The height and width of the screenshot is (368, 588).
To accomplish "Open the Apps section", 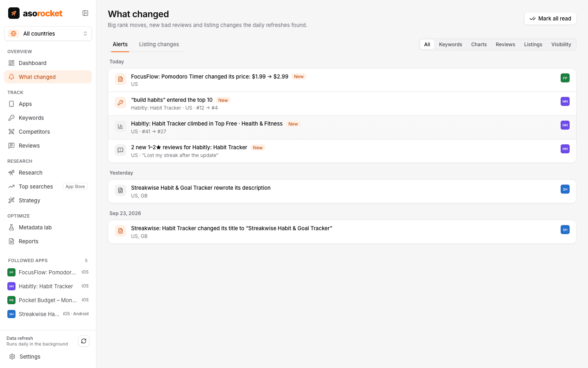I will (48, 104).
